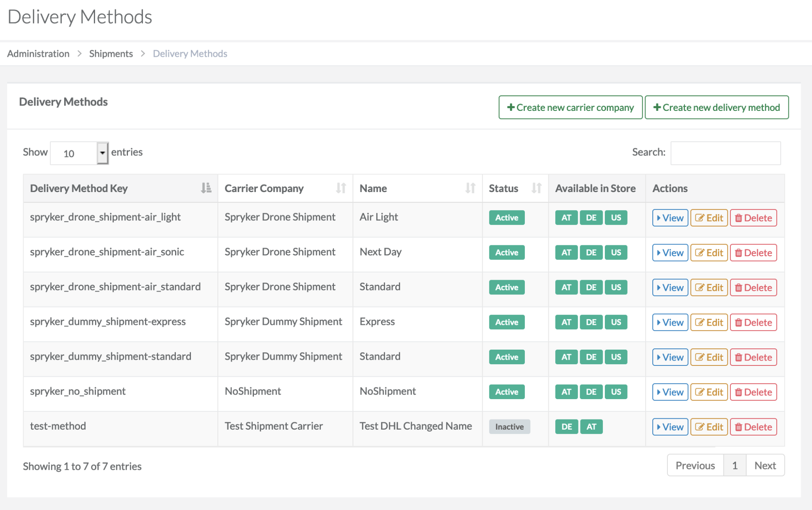Edit the spryker_dummy_shipment-standard method
This screenshot has width=812, height=510.
pos(709,357)
